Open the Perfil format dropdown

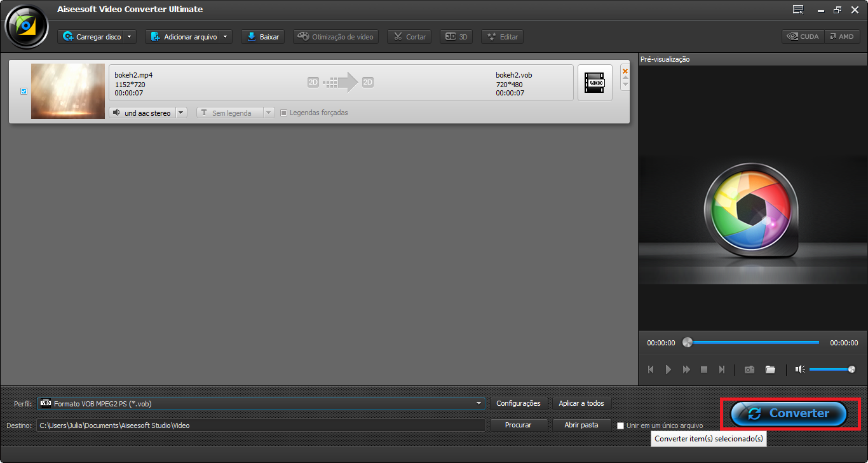(x=478, y=403)
